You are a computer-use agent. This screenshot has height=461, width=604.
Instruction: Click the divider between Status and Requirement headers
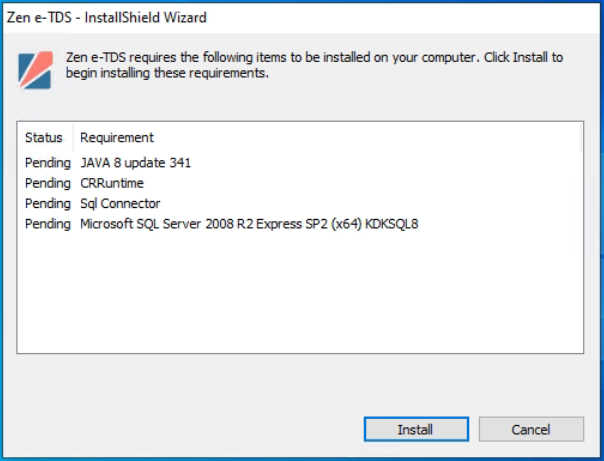pyautogui.click(x=73, y=137)
